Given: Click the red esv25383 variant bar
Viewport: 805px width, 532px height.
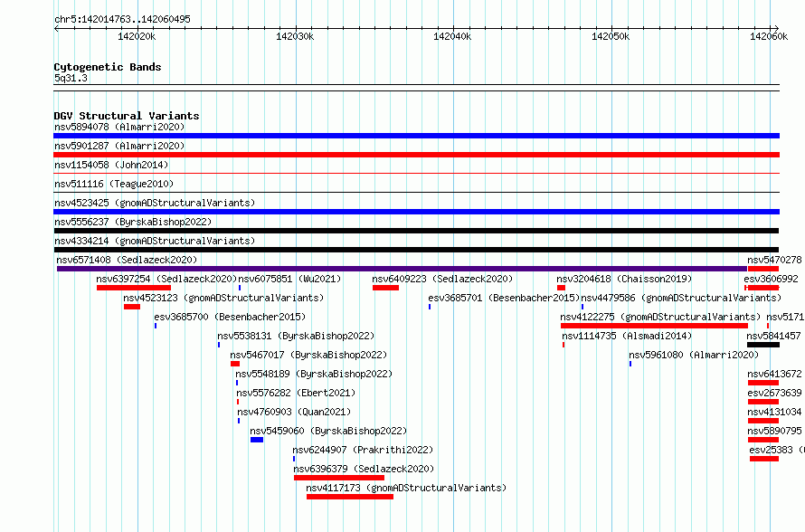Looking at the screenshot, I should [764, 459].
